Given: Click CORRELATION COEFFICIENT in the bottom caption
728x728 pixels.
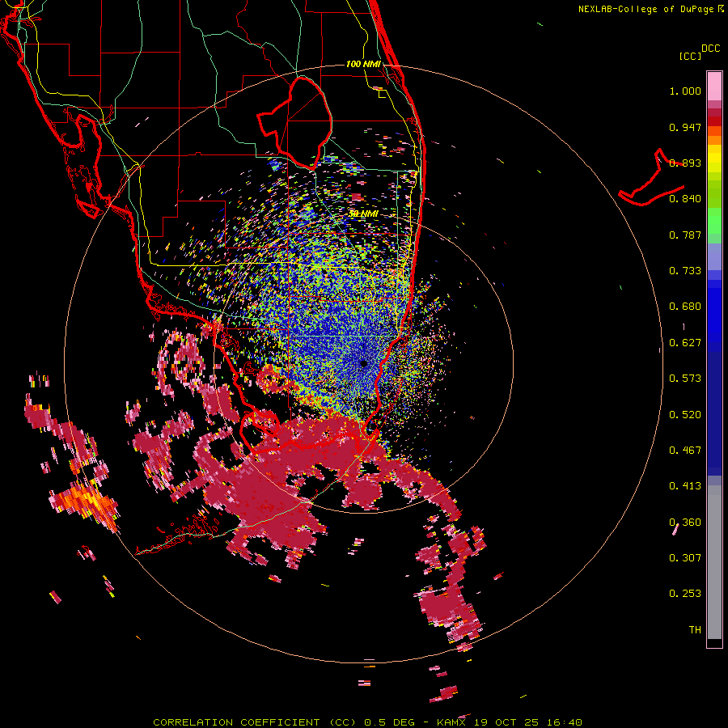Looking at the screenshot, I should point(236,722).
